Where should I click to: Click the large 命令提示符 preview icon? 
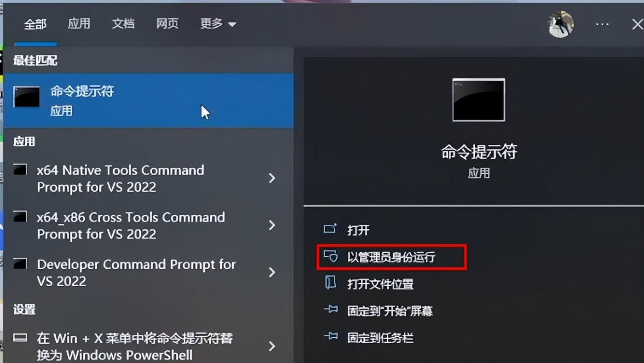[478, 100]
